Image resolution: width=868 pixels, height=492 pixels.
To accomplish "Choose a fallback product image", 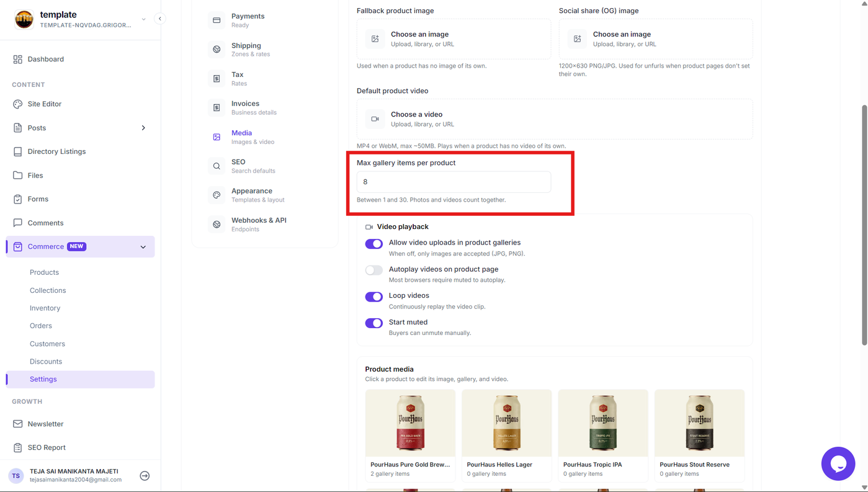I will coord(454,38).
